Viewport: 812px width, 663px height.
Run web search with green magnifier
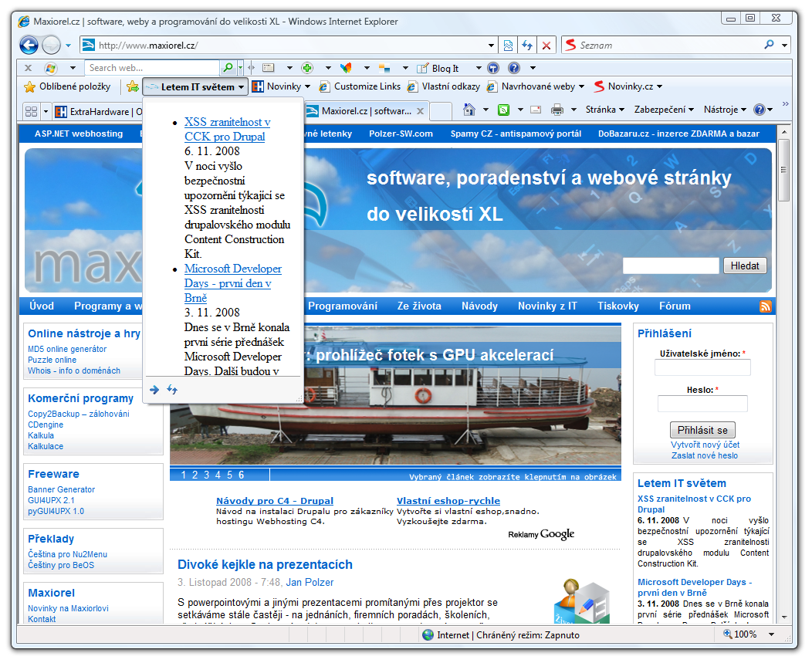(x=228, y=67)
